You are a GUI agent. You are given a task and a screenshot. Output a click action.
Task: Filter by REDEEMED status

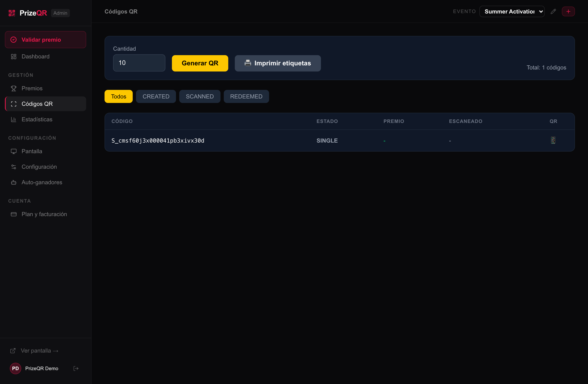coord(246,96)
